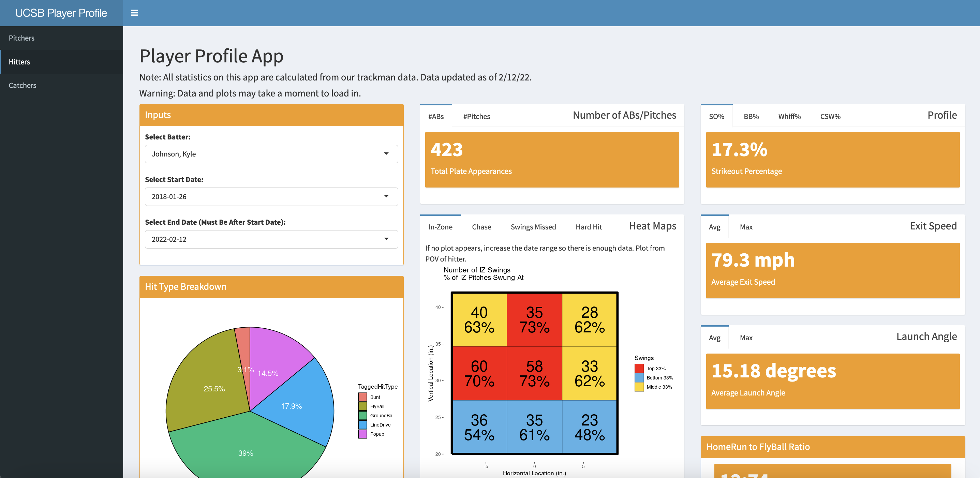
Task: Click the Select Batter dropdown arrow
Action: click(386, 154)
